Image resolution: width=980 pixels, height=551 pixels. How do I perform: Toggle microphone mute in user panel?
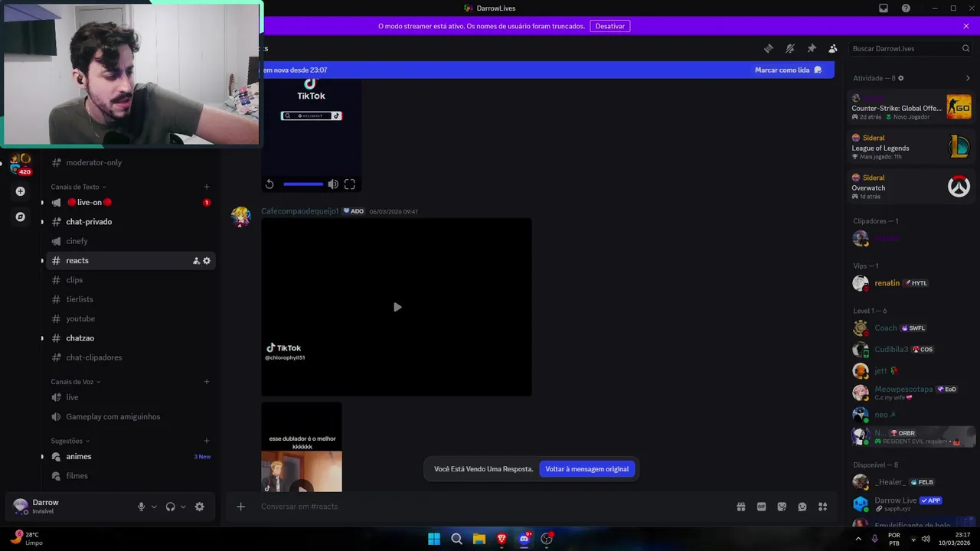(141, 507)
